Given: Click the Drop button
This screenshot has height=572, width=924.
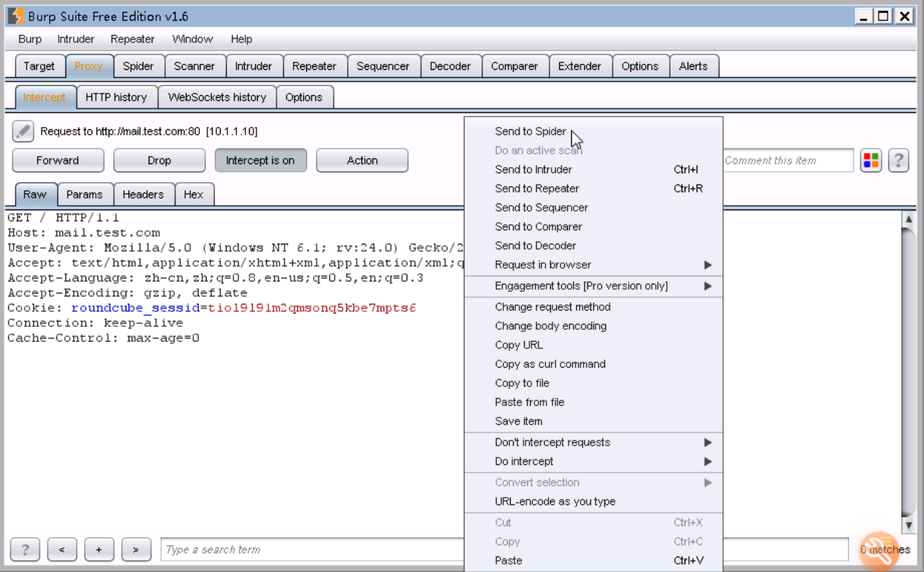Looking at the screenshot, I should pyautogui.click(x=159, y=160).
